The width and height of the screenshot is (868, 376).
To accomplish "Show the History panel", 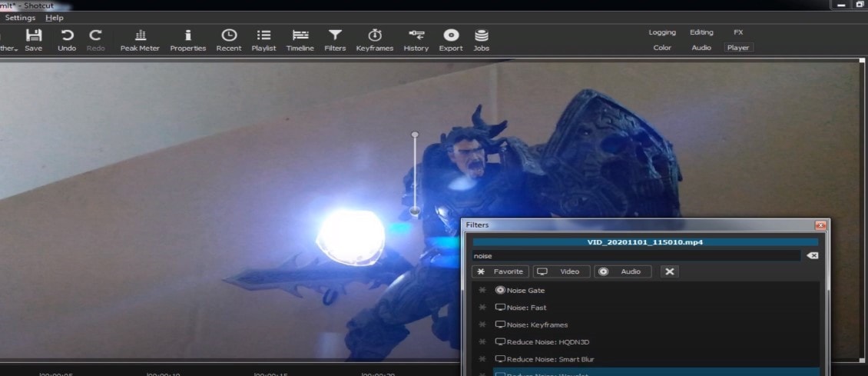I will (416, 41).
